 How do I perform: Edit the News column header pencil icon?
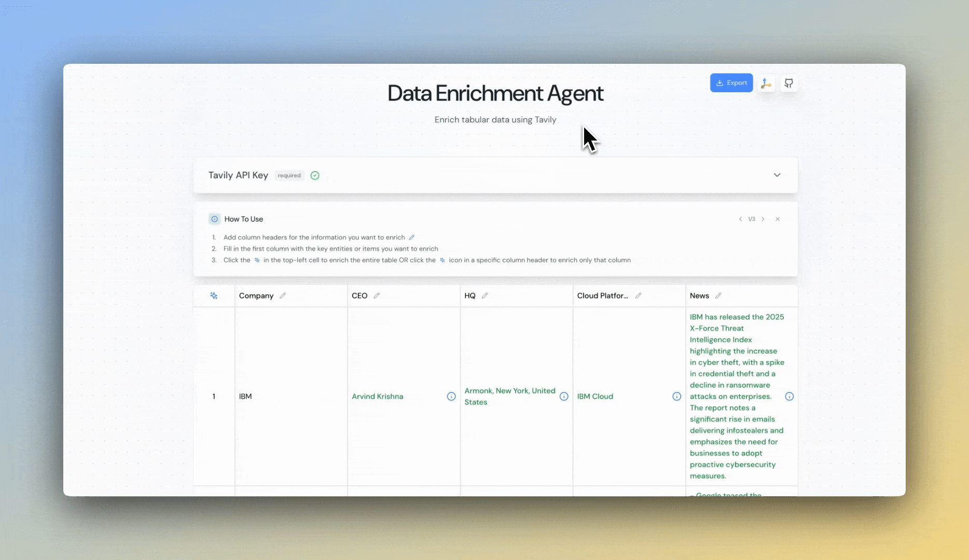pos(718,295)
